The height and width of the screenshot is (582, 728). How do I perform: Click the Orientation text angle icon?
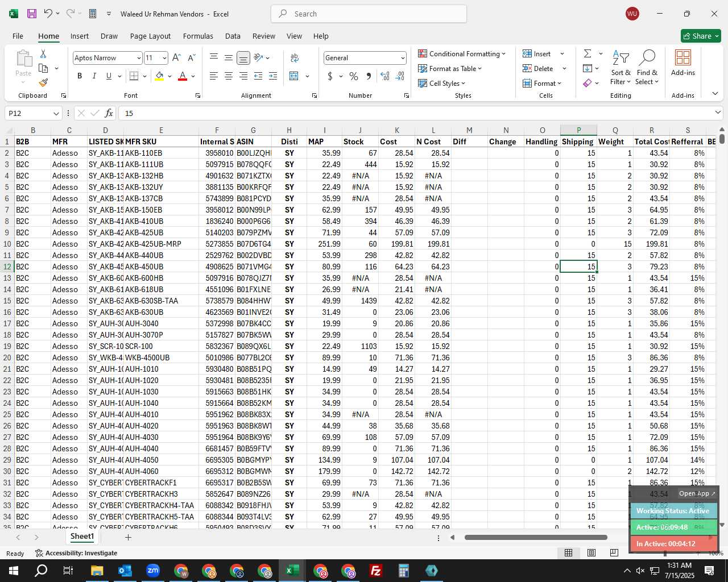coord(259,57)
